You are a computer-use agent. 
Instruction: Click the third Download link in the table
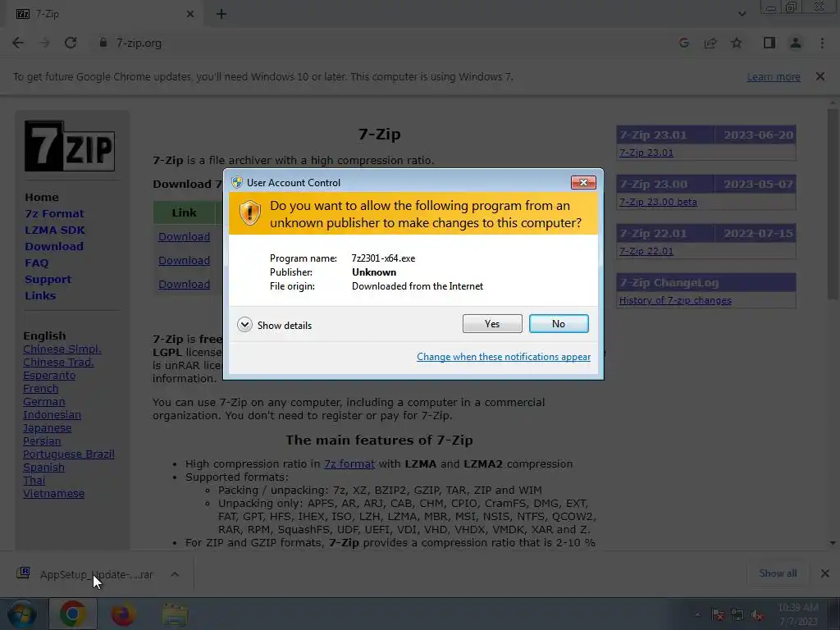[185, 285]
